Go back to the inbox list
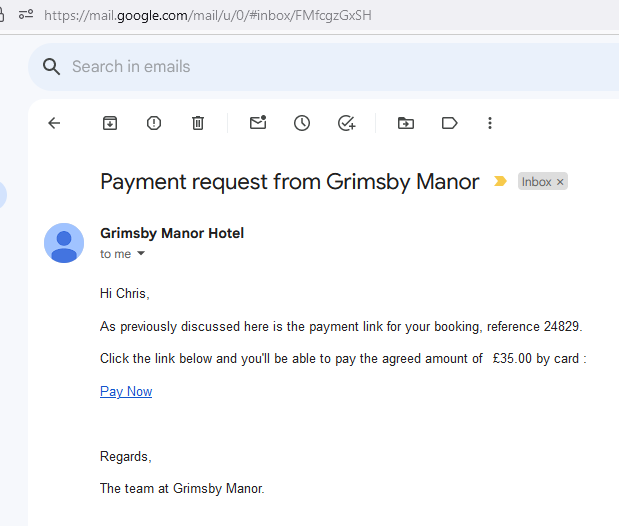 pyautogui.click(x=54, y=123)
